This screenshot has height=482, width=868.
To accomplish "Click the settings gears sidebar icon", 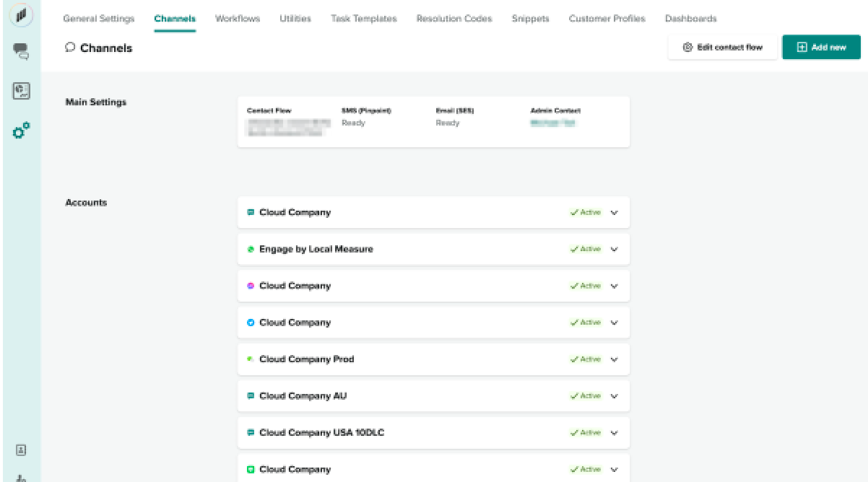I will [21, 130].
